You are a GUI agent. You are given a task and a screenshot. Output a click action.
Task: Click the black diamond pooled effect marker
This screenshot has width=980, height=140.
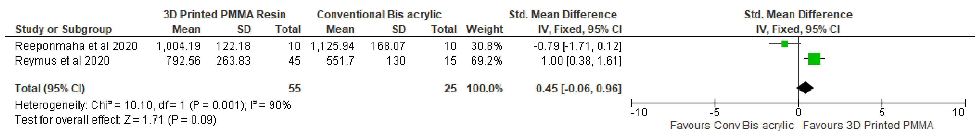[x=805, y=88]
